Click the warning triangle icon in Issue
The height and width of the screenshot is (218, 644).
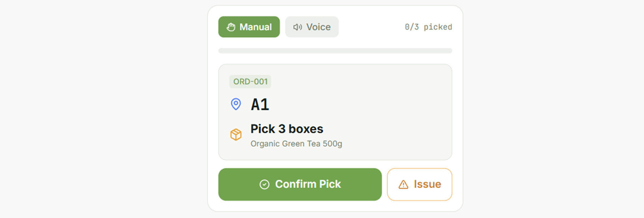click(403, 184)
